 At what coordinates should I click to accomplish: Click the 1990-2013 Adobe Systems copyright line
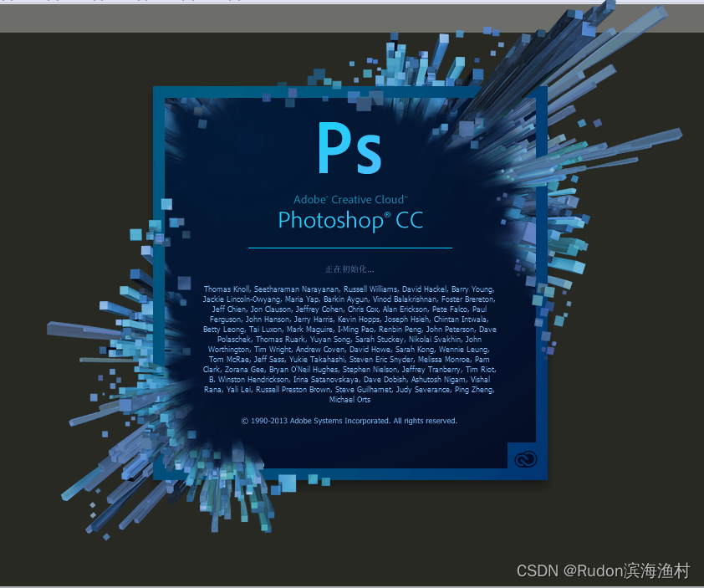(x=349, y=421)
